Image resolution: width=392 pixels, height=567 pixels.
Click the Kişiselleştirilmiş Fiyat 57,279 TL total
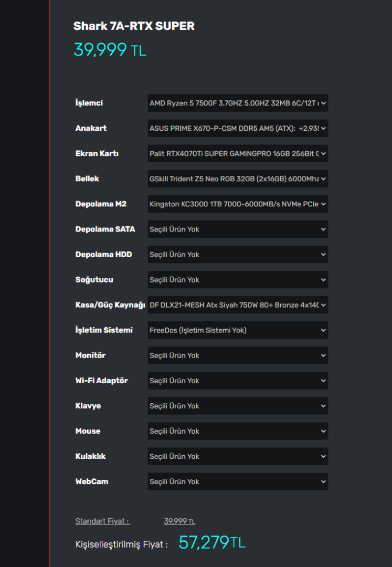pos(211,542)
